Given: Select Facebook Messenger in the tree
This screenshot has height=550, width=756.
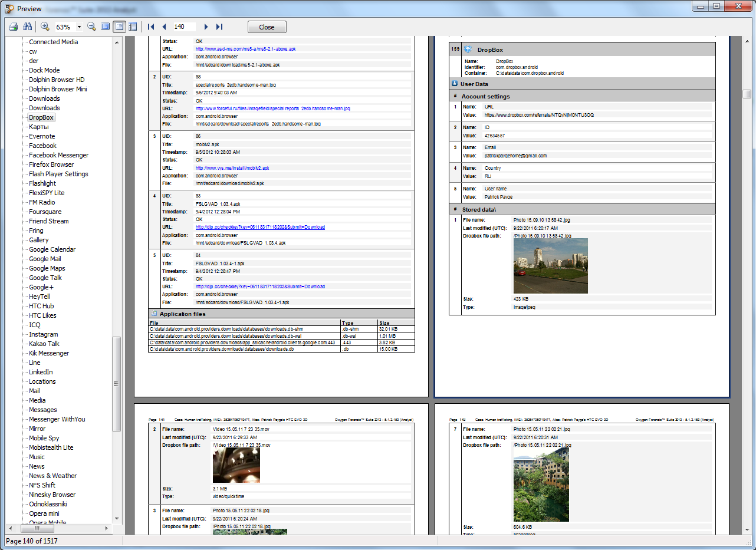Looking at the screenshot, I should tap(59, 155).
